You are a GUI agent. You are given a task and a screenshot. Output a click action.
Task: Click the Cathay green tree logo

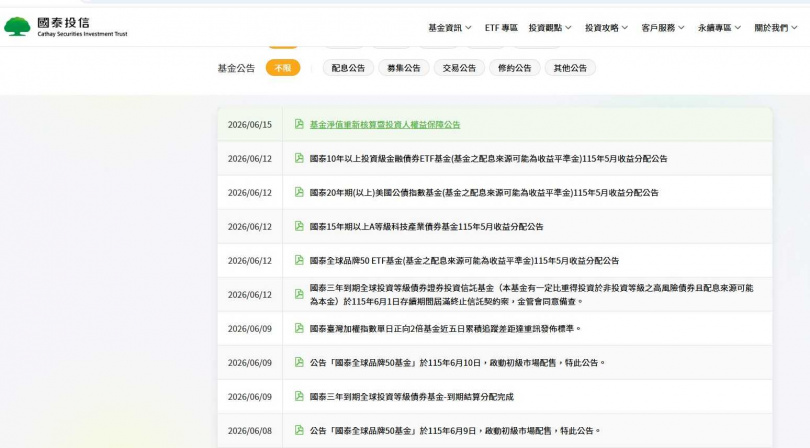click(x=17, y=26)
